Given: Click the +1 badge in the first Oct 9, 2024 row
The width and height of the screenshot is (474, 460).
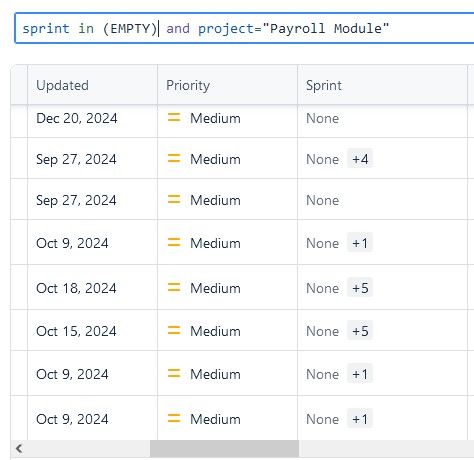Looking at the screenshot, I should click(x=360, y=243).
